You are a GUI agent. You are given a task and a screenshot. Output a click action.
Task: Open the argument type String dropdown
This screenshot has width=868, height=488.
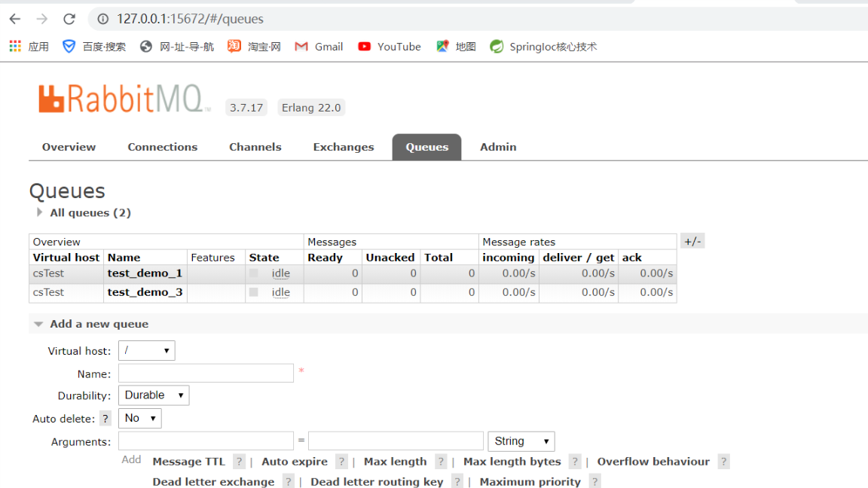pos(521,441)
